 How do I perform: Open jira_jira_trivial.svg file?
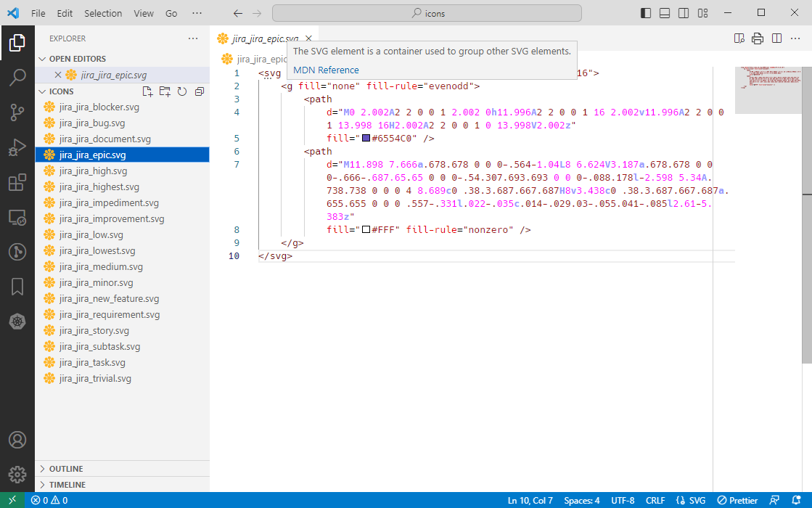122,379
